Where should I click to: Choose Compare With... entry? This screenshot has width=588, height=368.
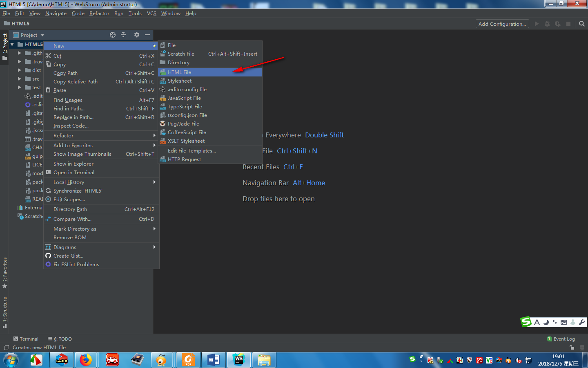click(101, 219)
